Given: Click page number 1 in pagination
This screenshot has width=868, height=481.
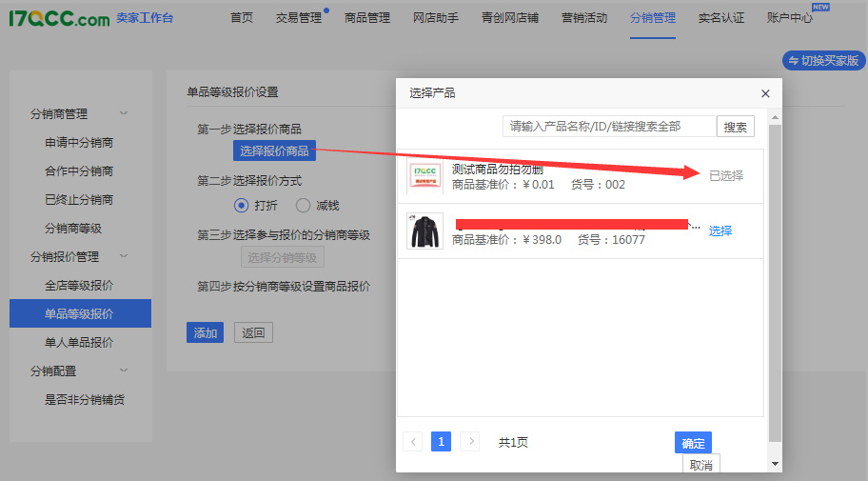Looking at the screenshot, I should (x=442, y=442).
